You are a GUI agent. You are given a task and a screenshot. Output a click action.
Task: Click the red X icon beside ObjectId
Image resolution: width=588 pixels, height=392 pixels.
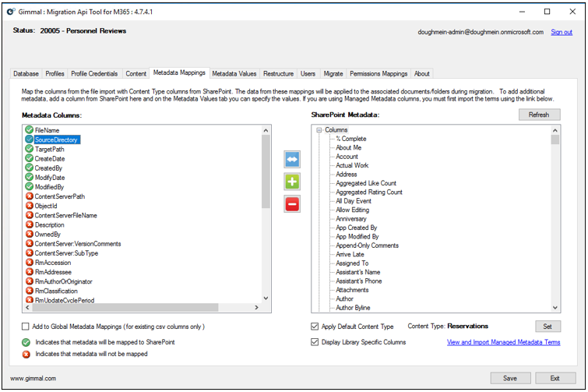click(29, 206)
